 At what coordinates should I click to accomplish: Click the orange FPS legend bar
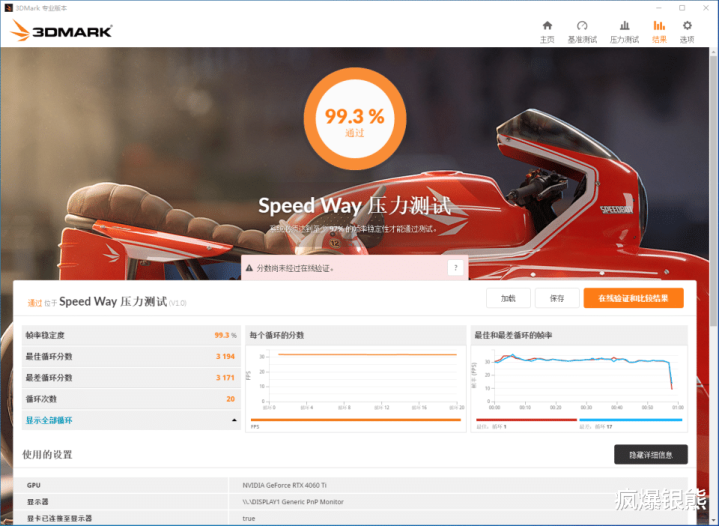356,420
